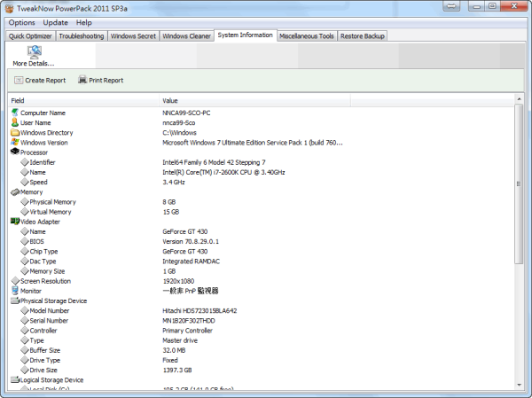
Task: Click the TweakNow app icon in title bar
Action: coord(9,8)
